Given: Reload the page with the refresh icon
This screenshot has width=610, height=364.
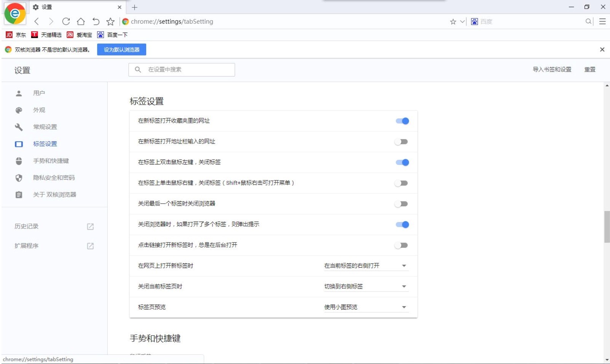Looking at the screenshot, I should pos(66,21).
